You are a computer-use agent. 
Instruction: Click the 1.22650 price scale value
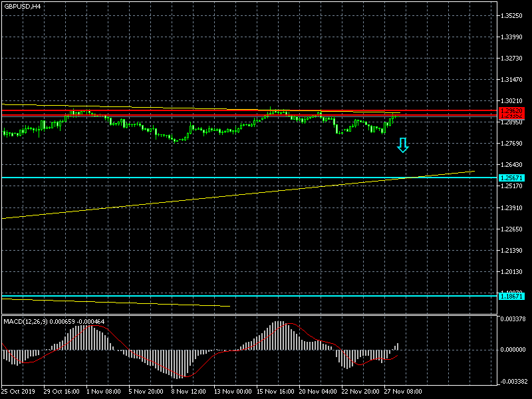click(x=513, y=229)
